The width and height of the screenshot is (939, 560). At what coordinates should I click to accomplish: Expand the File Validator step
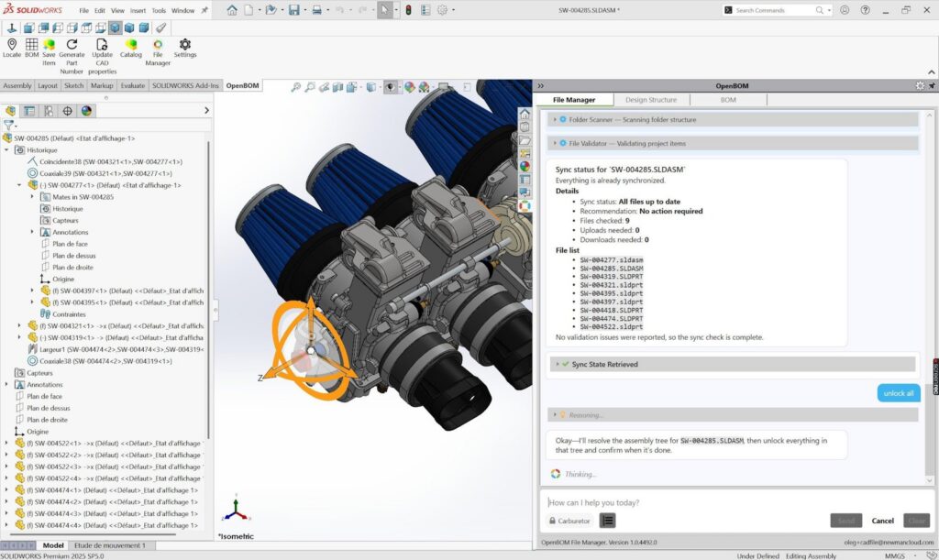pos(555,144)
